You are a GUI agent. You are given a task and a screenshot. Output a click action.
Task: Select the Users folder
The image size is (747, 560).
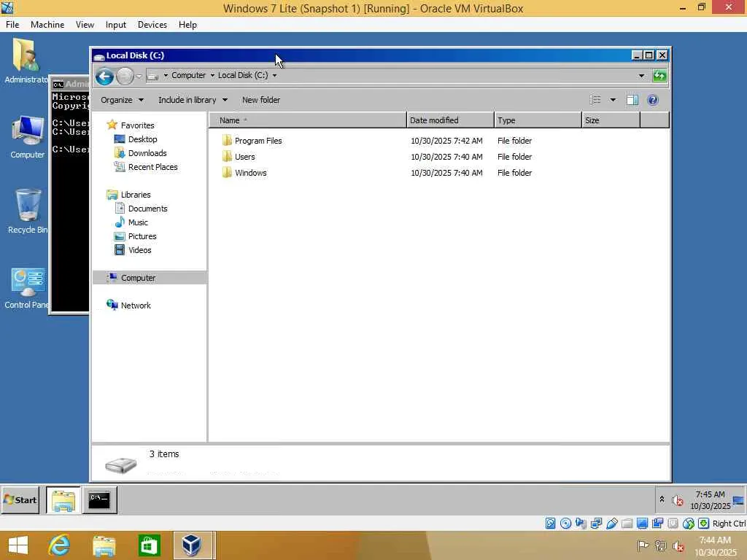click(x=239, y=157)
